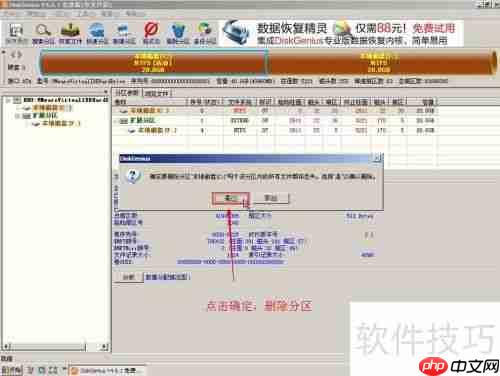Click the 搜索分区 (Search partitions) magnifier icon
Image resolution: width=500 pixels, height=376 pixels.
(43, 34)
